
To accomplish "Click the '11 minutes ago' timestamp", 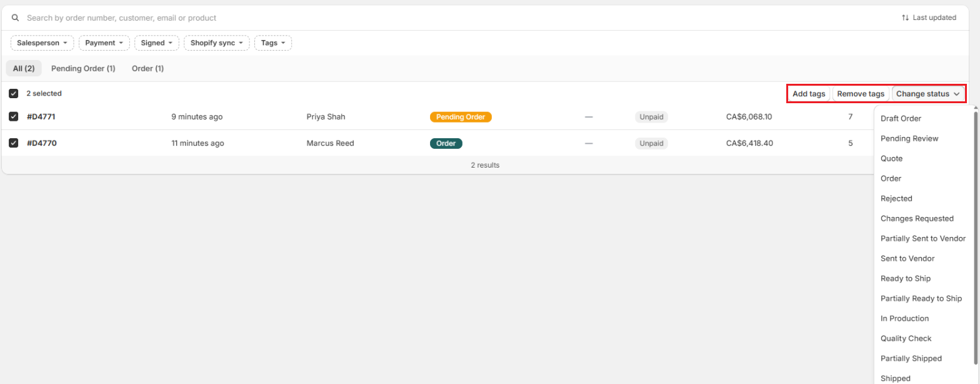I will (197, 143).
